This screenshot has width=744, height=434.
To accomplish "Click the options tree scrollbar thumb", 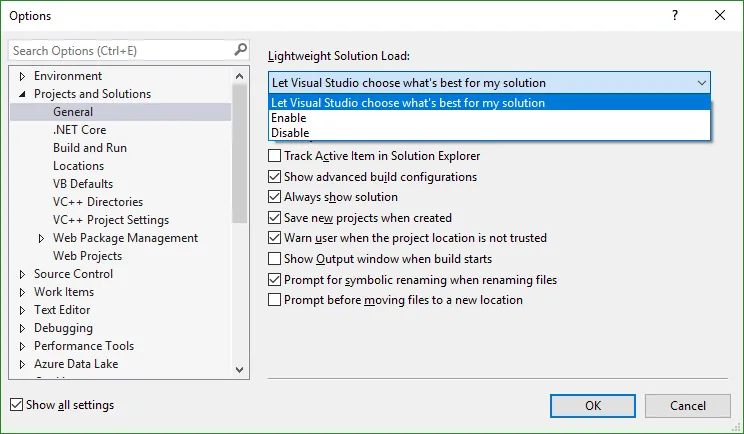I will pyautogui.click(x=240, y=154).
